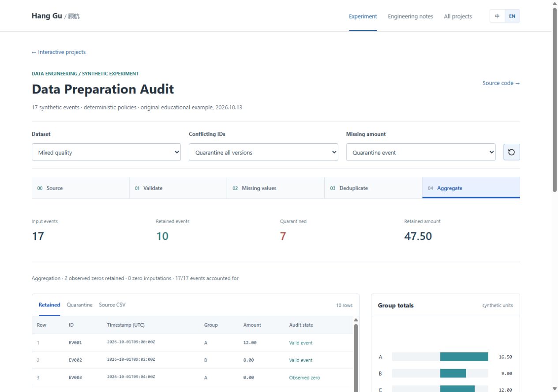
Task: Click the retained table vertical scrollbar
Action: tap(356, 358)
